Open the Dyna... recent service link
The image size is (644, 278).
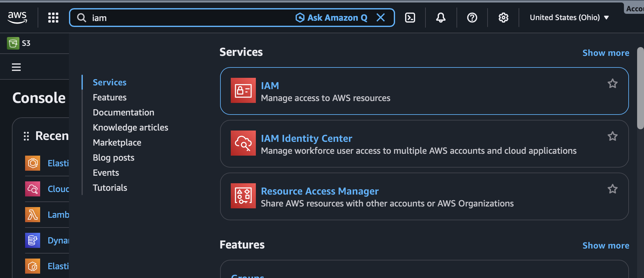click(58, 240)
